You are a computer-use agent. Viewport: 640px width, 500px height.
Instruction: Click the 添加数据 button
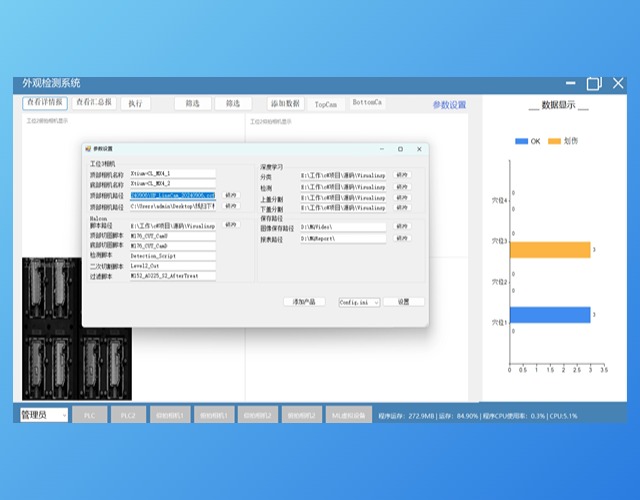tap(285, 103)
